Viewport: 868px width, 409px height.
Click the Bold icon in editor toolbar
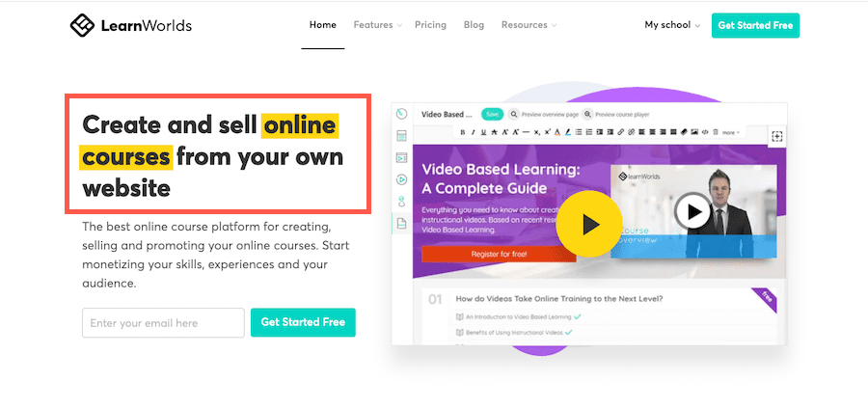tap(462, 132)
